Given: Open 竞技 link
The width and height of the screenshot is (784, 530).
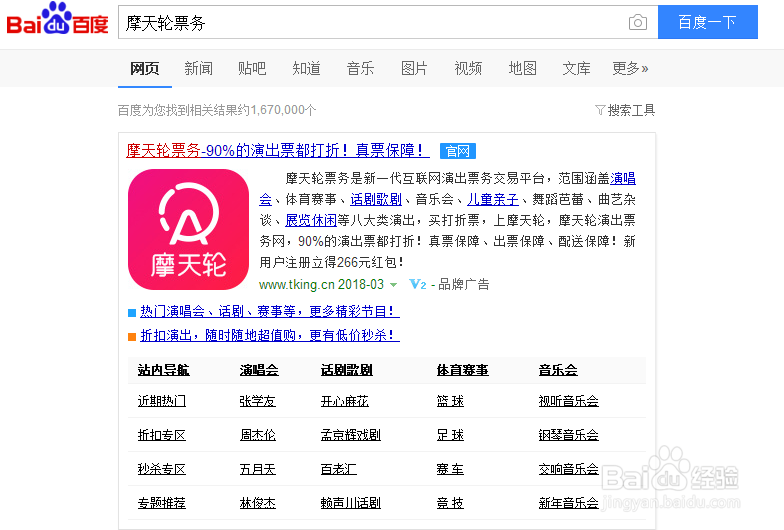Looking at the screenshot, I should (450, 503).
